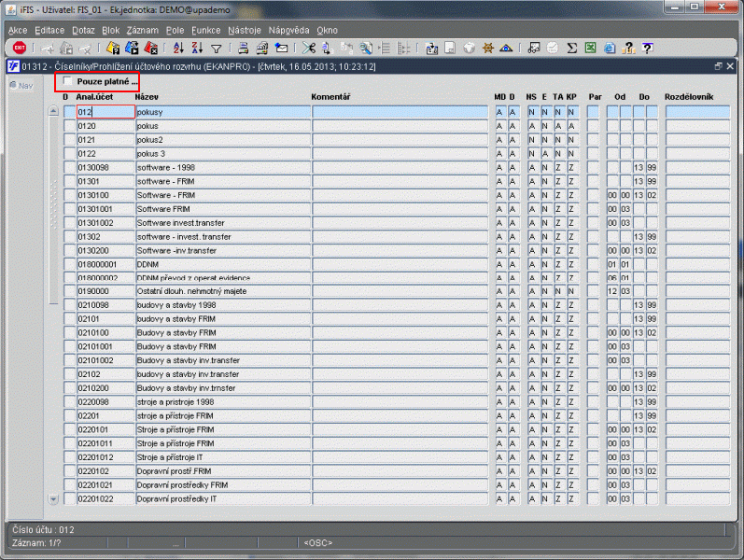
Task: Click the globe icon in toolbar
Action: (x=469, y=48)
